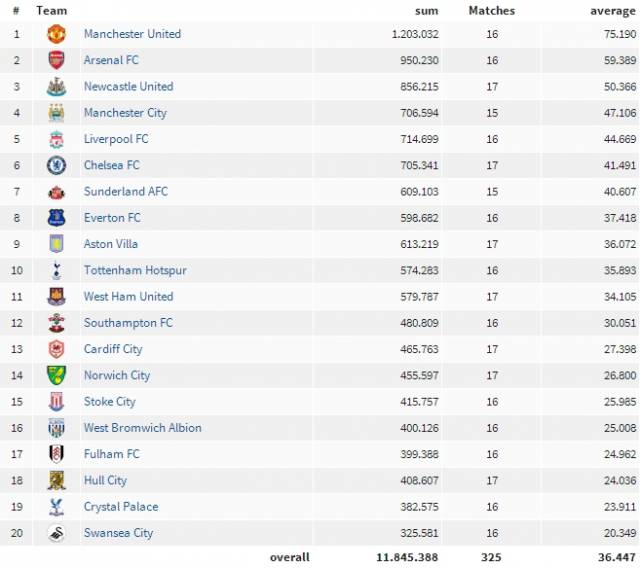Sort table by the sum column header
The height and width of the screenshot is (568, 640).
tap(427, 11)
